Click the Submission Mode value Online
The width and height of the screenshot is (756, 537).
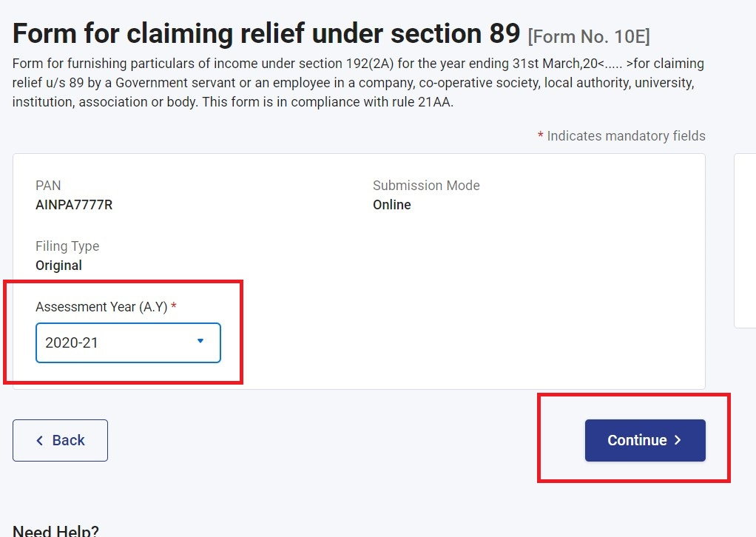click(x=391, y=205)
